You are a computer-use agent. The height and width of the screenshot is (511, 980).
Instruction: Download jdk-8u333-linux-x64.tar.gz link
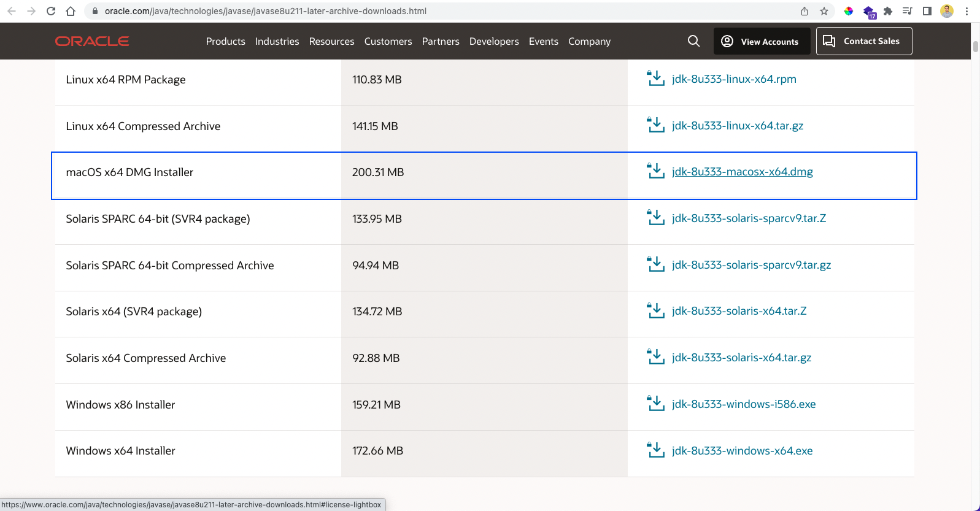pos(738,126)
